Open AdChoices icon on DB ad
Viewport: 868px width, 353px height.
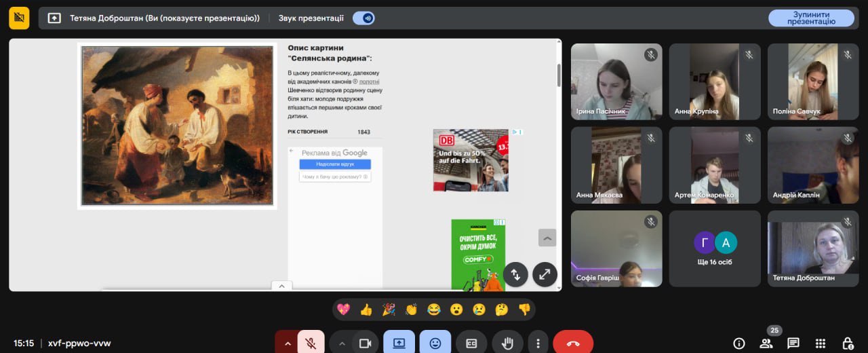pyautogui.click(x=516, y=132)
